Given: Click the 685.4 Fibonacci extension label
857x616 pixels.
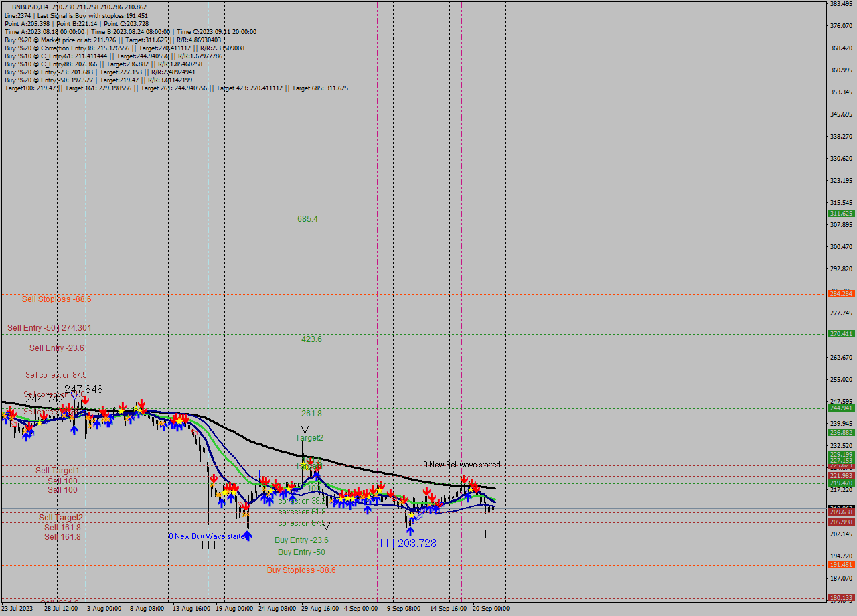Looking at the screenshot, I should (x=309, y=219).
